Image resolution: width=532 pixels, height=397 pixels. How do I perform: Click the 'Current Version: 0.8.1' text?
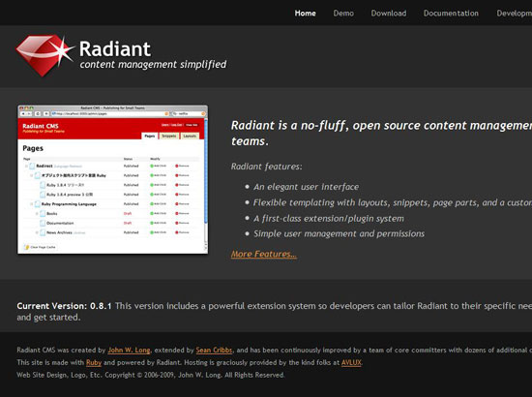(64, 306)
